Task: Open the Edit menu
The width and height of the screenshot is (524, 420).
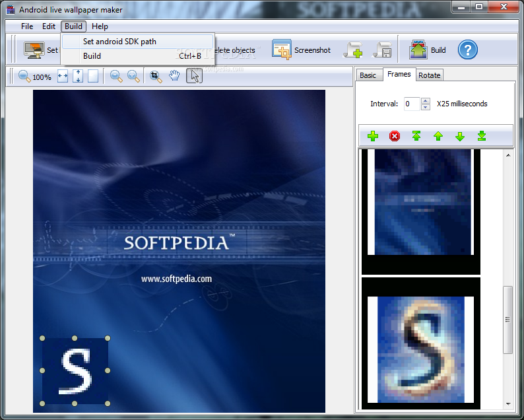Action: pyautogui.click(x=49, y=26)
